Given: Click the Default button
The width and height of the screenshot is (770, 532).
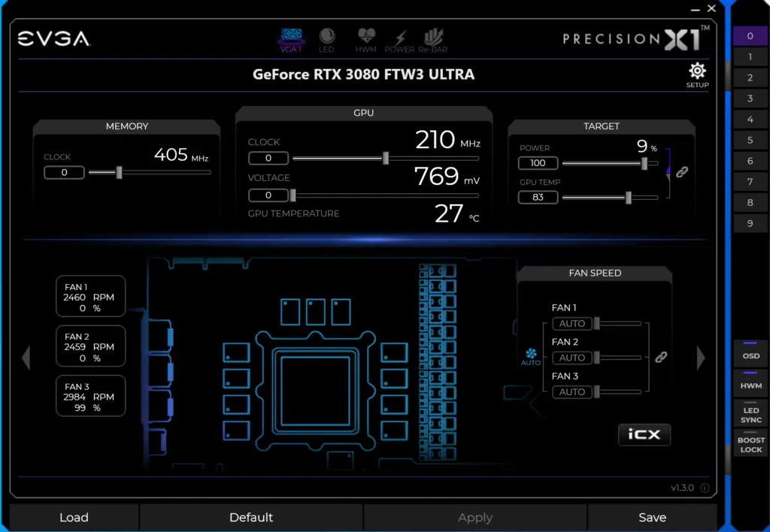Looking at the screenshot, I should coord(251,517).
